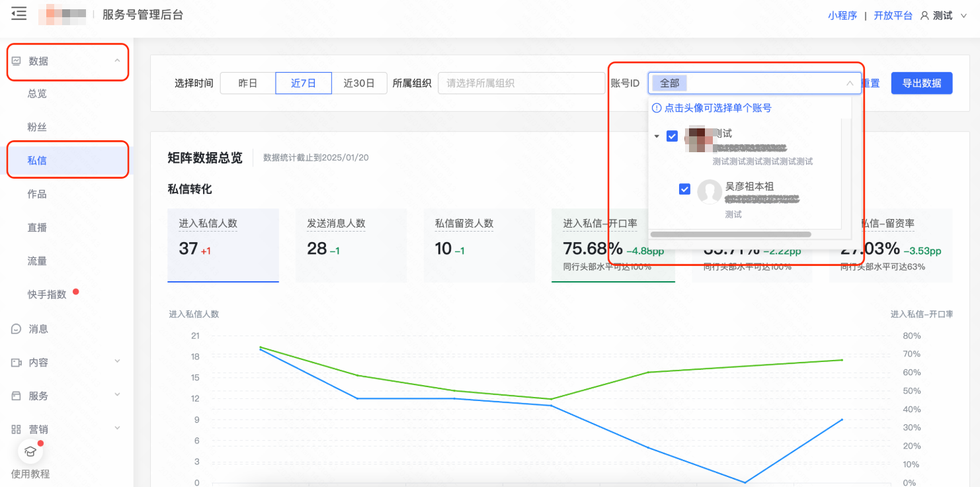980x487 pixels.
Task: Open 消息 via its chat bubble icon
Action: [x=17, y=328]
